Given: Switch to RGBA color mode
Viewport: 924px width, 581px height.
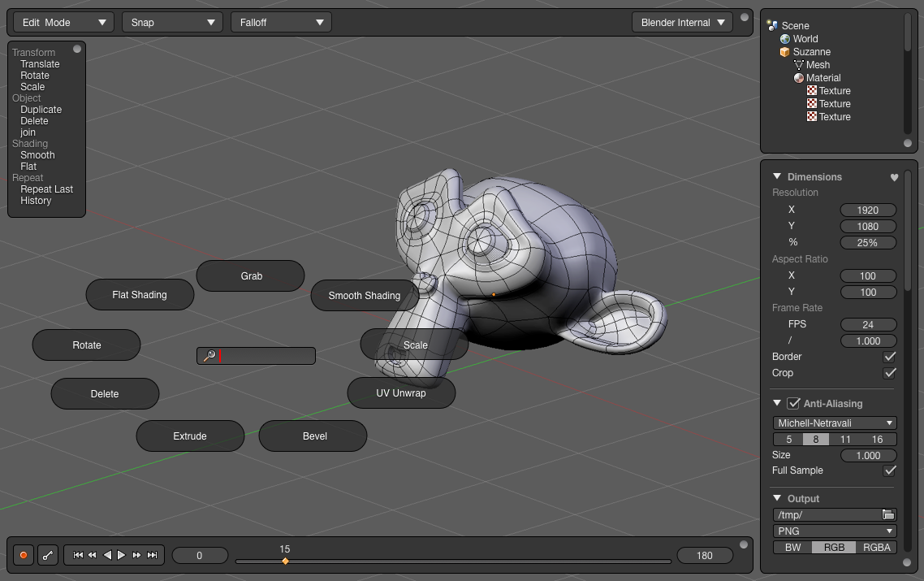Looking at the screenshot, I should [x=877, y=547].
